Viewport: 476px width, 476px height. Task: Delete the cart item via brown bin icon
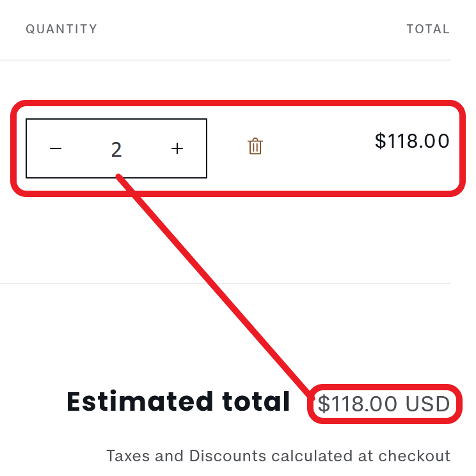click(x=255, y=147)
